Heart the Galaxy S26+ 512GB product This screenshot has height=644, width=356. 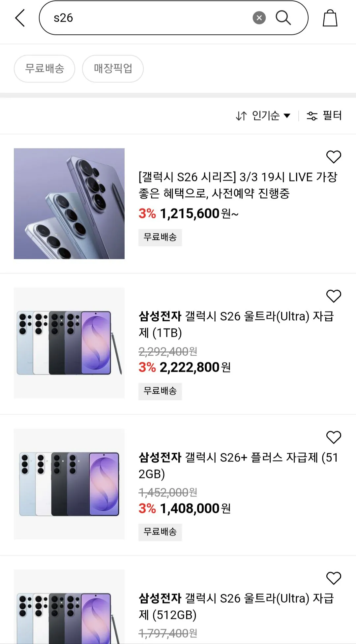click(333, 437)
